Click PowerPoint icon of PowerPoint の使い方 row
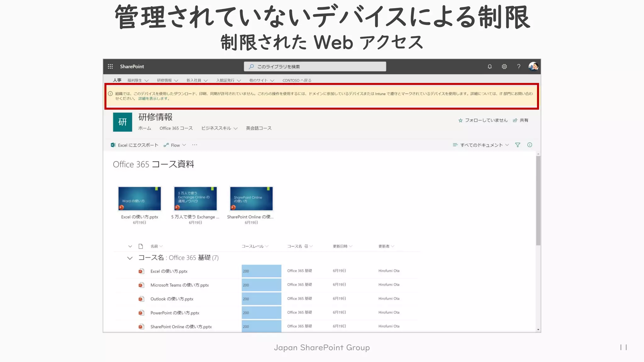Viewport: 644px width, 362px height. pos(141,313)
